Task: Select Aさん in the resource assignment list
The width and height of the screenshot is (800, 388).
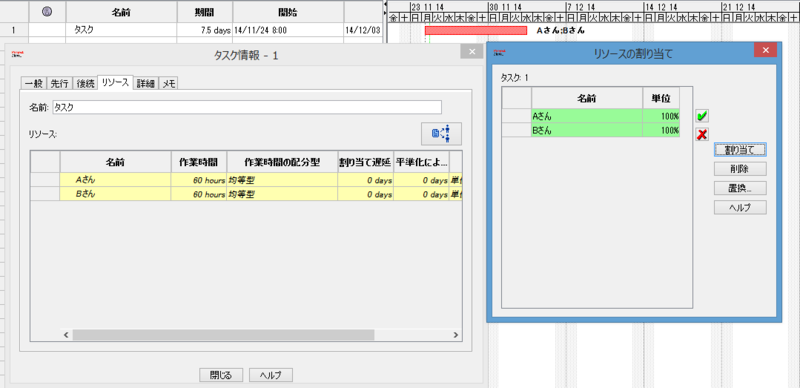Action: tap(587, 116)
